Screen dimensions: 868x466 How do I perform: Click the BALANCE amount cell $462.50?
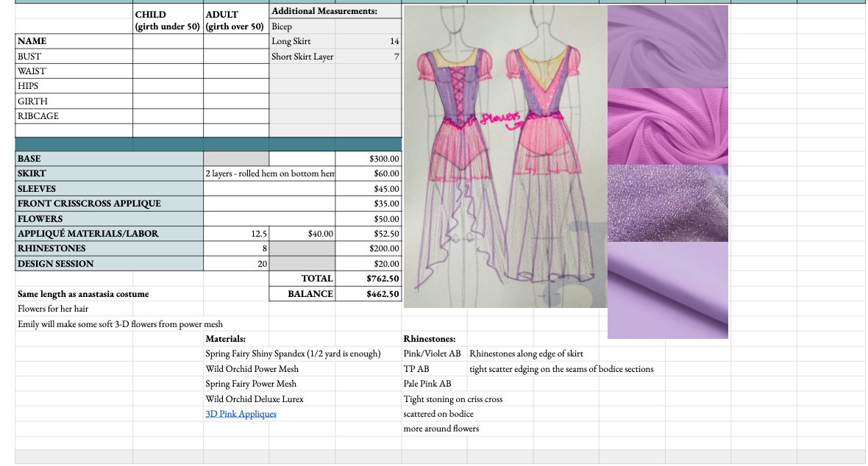click(369, 294)
